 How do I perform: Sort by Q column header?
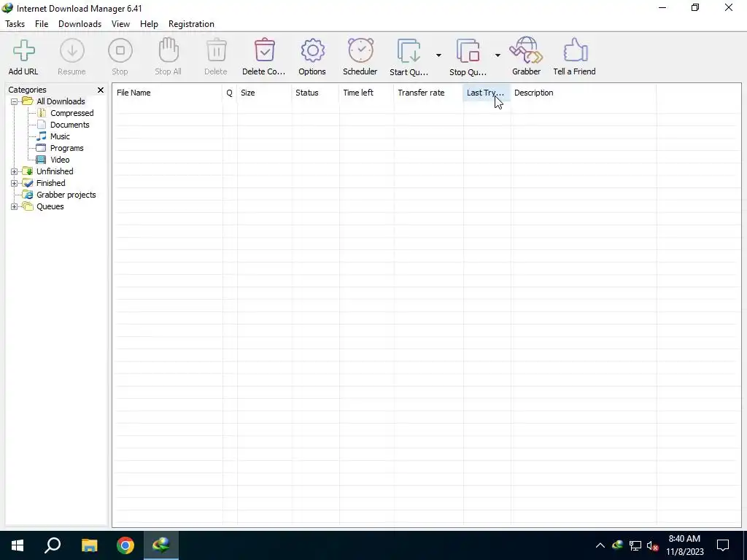pos(230,93)
